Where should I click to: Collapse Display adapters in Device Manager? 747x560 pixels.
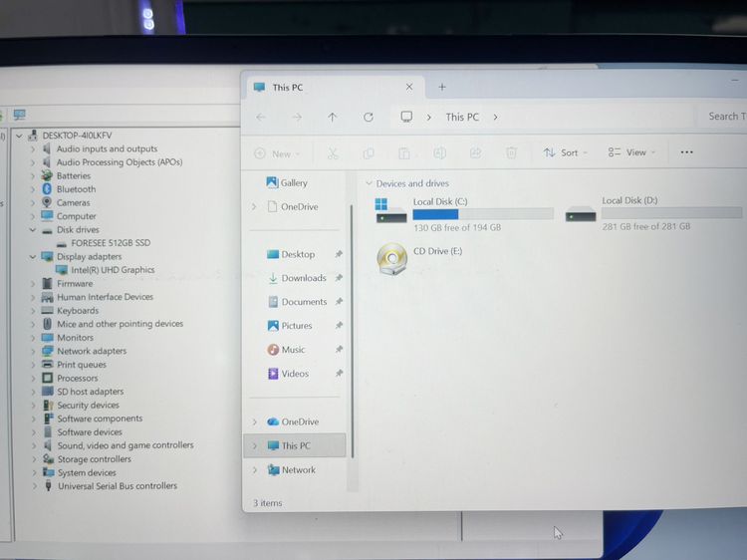point(33,256)
